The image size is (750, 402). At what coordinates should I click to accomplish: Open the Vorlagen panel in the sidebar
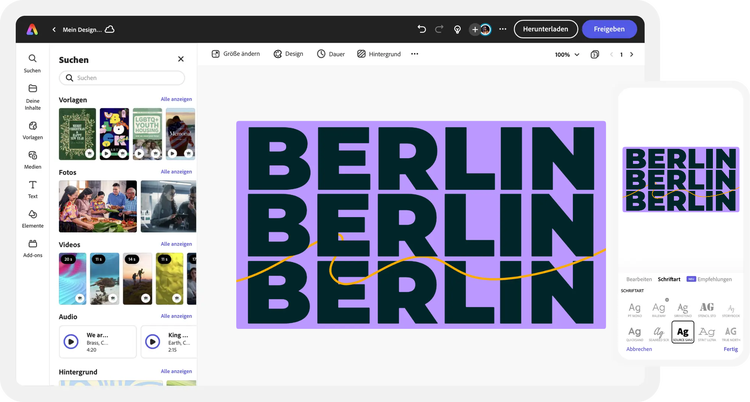coord(33,130)
